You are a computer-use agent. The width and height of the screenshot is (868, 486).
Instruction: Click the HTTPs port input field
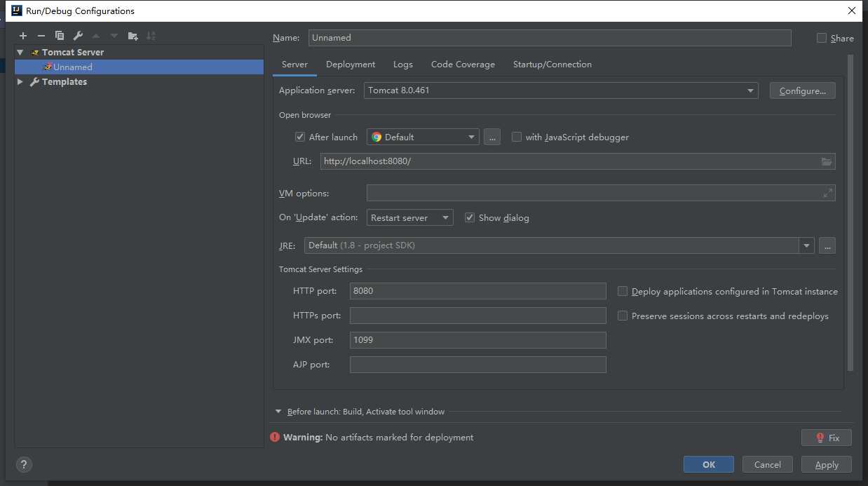(x=477, y=316)
